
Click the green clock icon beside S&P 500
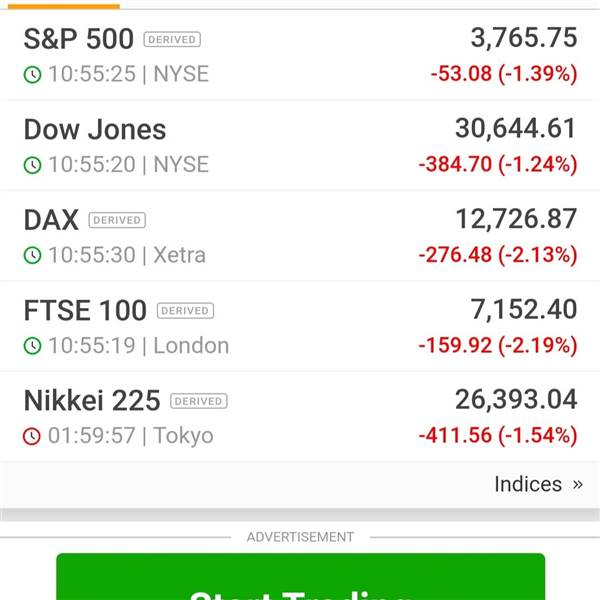point(33,74)
